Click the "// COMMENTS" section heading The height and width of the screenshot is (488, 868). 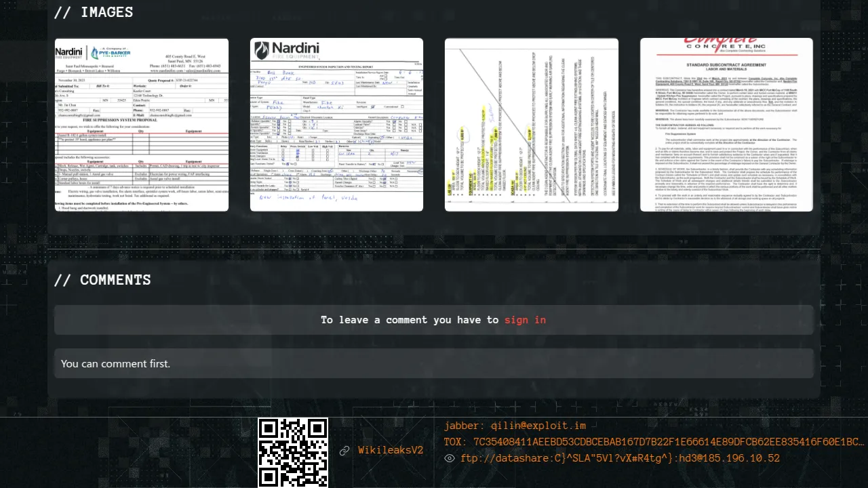click(x=102, y=280)
